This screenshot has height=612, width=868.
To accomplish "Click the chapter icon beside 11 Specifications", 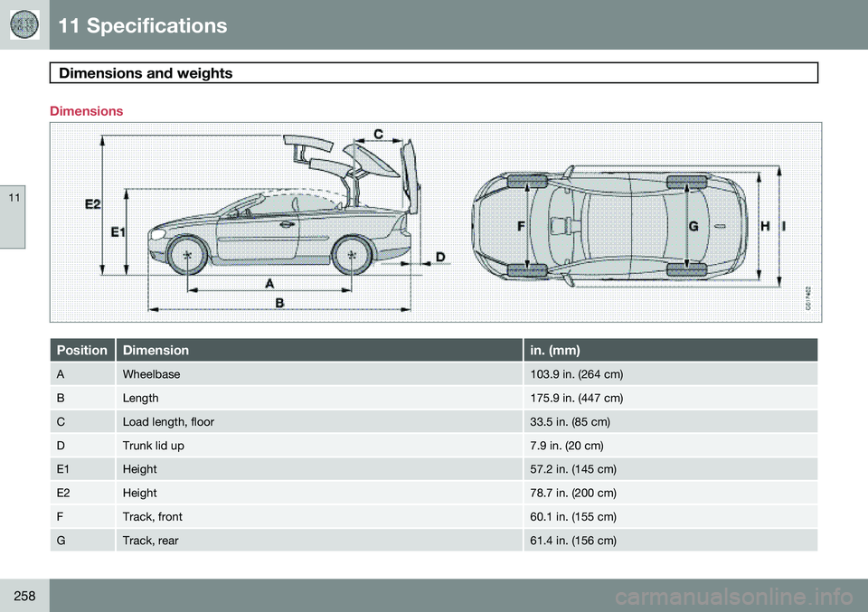I will click(25, 24).
